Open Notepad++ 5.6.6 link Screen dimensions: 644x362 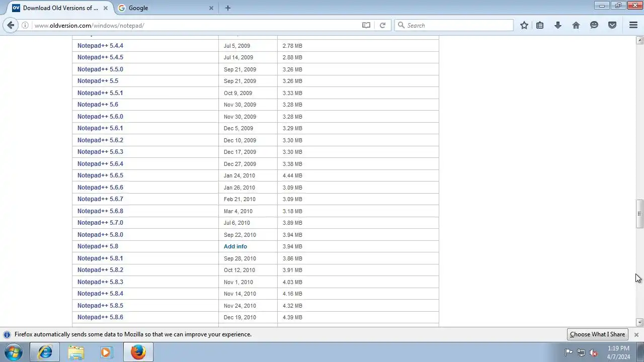[x=100, y=188]
